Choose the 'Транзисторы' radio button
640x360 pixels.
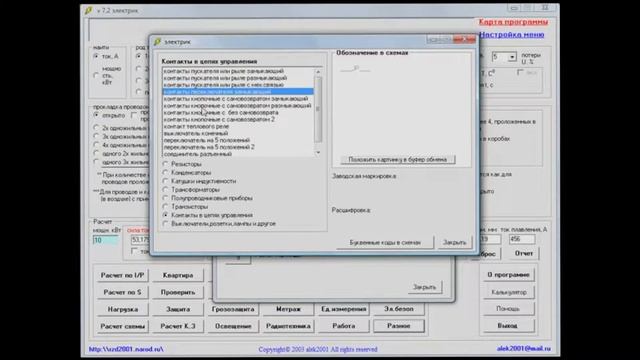pos(165,207)
